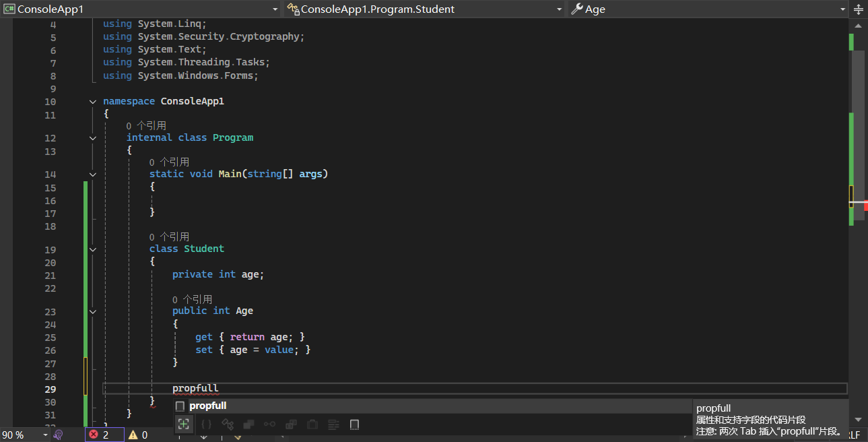Viewport: 868px width, 442px height.
Task: Click namespace name ConsoleApp1 in code
Action: (x=193, y=101)
